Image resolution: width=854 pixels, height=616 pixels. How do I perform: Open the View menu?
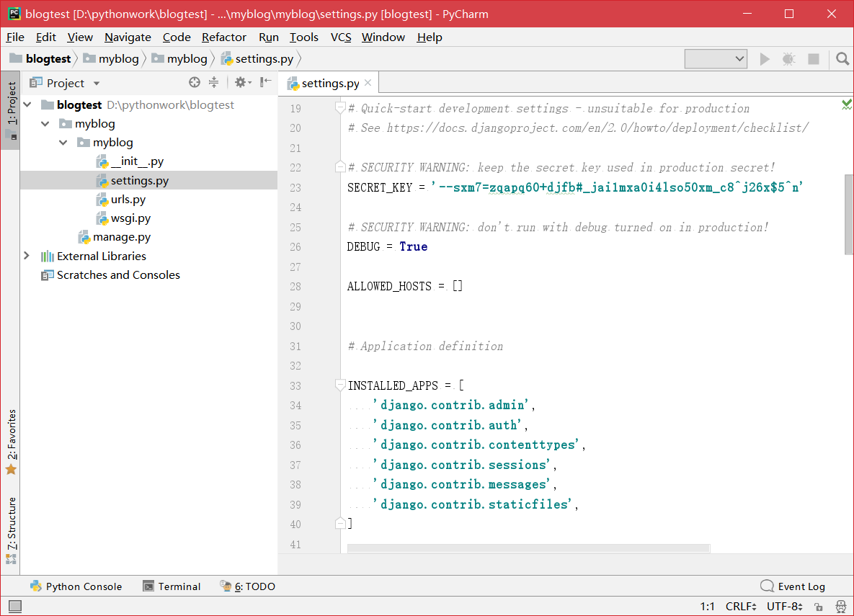click(80, 37)
